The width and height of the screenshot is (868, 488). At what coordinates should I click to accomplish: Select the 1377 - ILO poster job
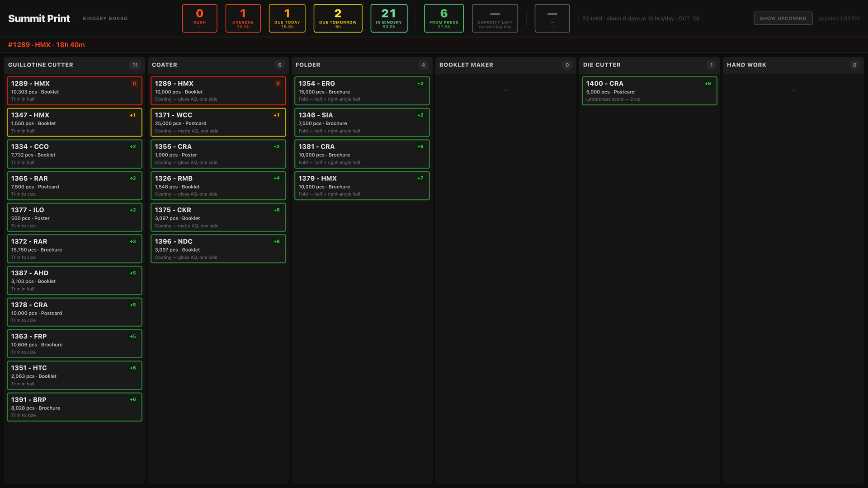[75, 217]
